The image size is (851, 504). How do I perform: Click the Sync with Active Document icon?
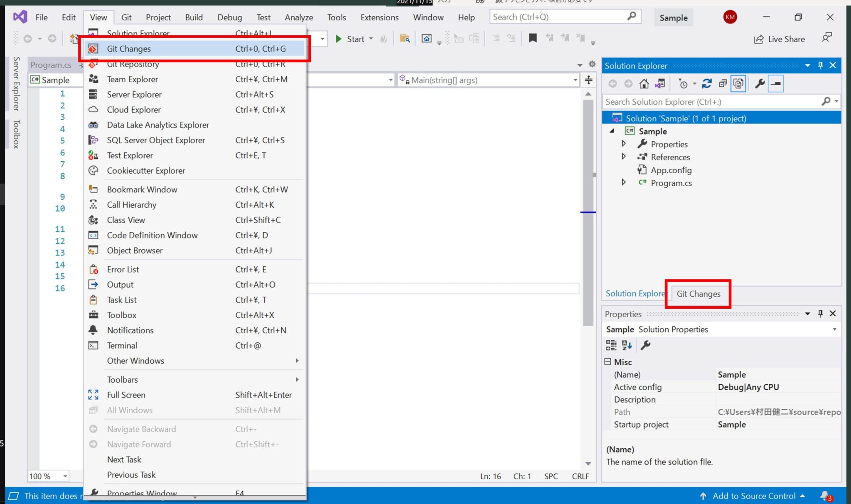660,83
